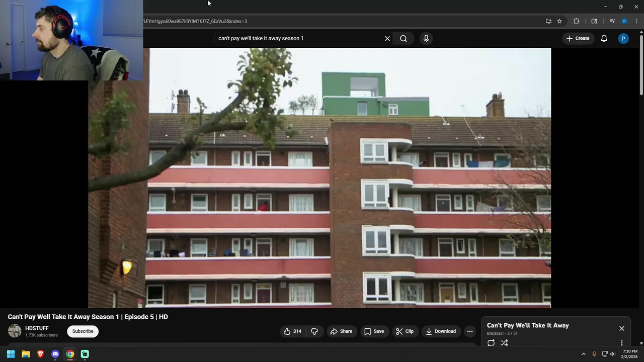Open YouTube notifications bell
The image size is (644, 362).
pos(604,38)
